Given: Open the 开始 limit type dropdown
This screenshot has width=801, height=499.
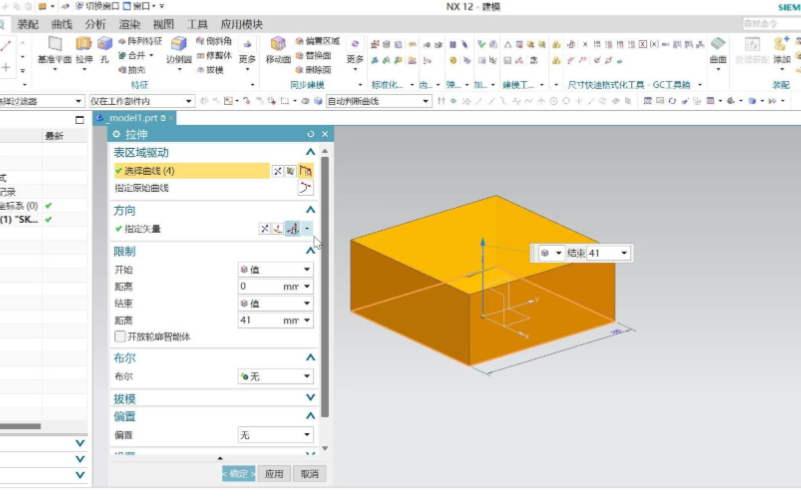Looking at the screenshot, I should [275, 270].
